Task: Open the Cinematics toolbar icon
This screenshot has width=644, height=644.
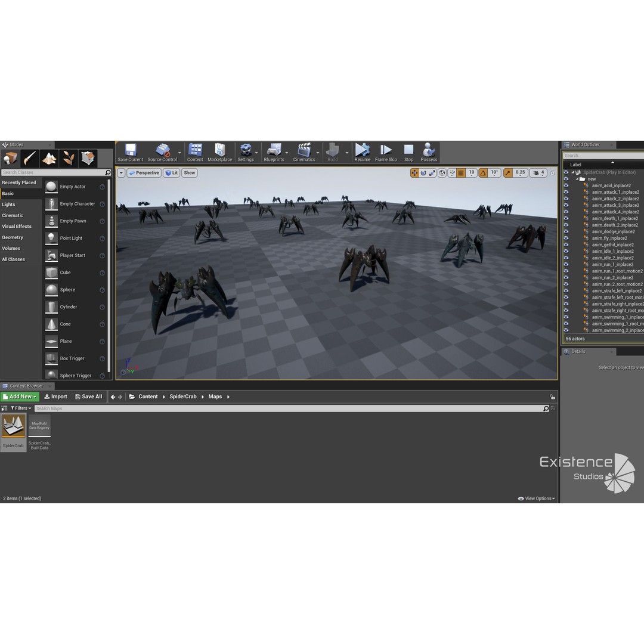Action: (x=304, y=153)
